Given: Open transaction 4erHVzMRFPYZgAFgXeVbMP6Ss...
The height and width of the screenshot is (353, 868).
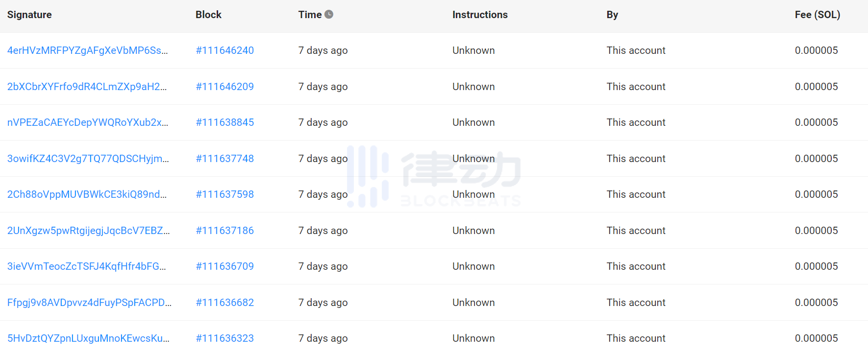Looking at the screenshot, I should [x=87, y=50].
